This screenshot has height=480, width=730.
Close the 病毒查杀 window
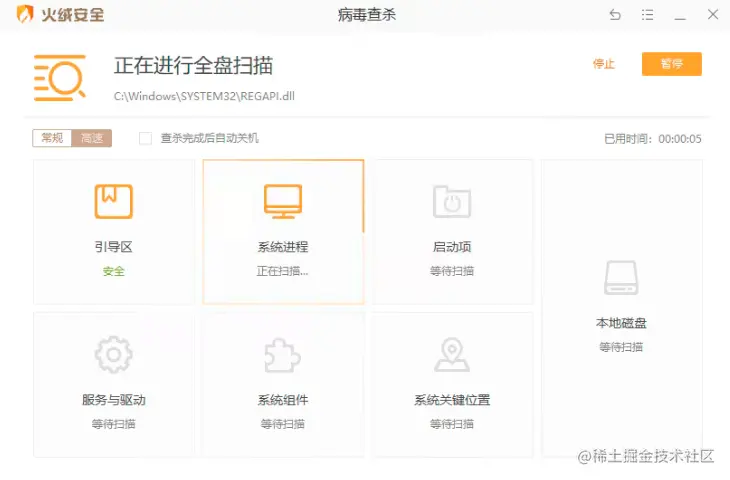713,14
